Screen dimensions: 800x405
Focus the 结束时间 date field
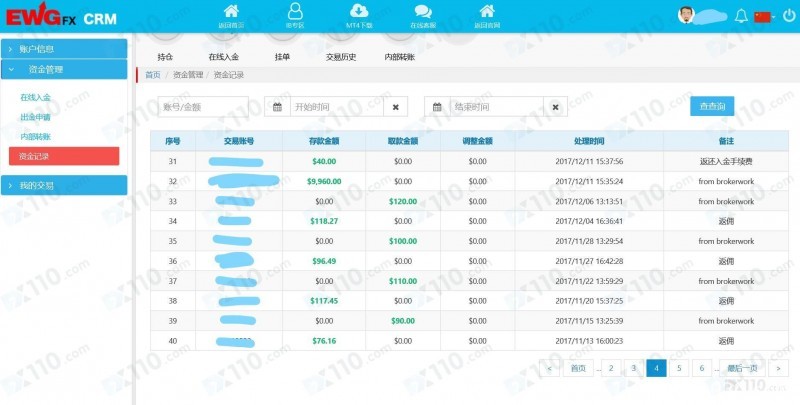coord(496,107)
